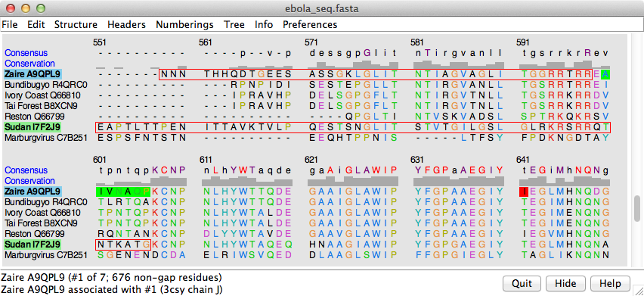Click the red highlighted I residue in the Zaire row
The image size is (644, 296).
point(525,192)
